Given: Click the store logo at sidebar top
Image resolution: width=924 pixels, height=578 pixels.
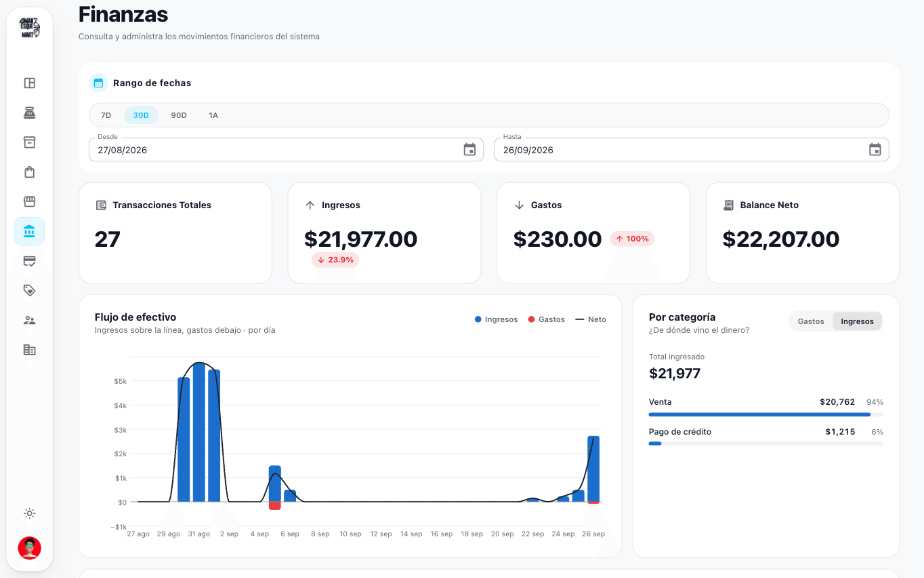Looking at the screenshot, I should point(30,28).
